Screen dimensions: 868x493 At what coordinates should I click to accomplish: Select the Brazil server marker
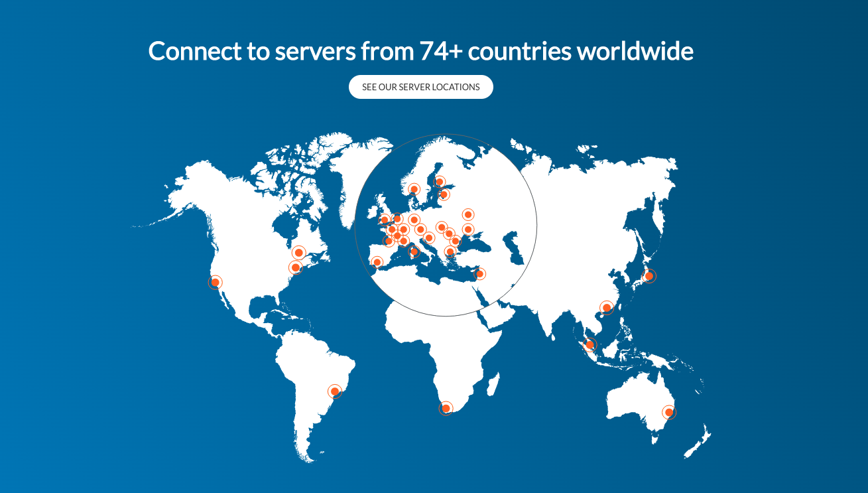click(335, 391)
